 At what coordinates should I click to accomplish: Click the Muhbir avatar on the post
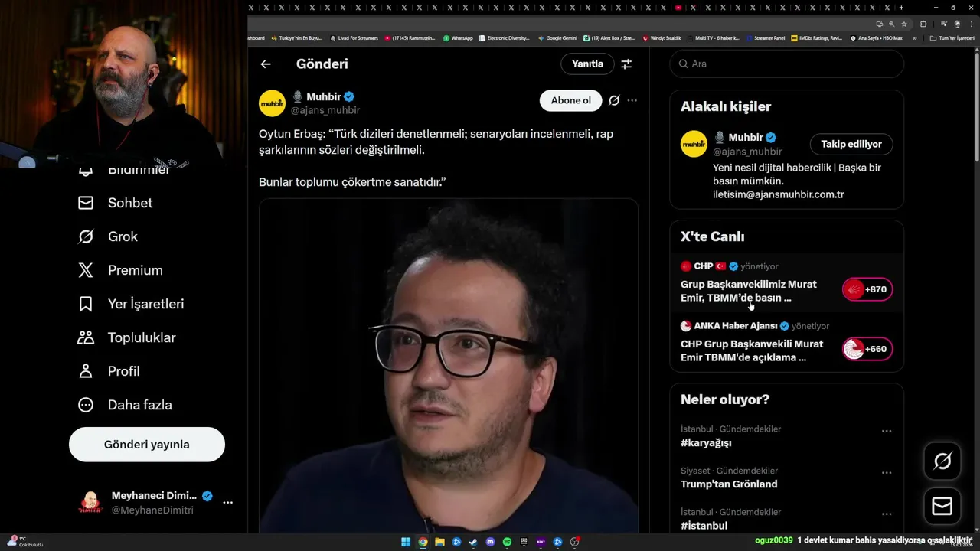[x=272, y=103]
